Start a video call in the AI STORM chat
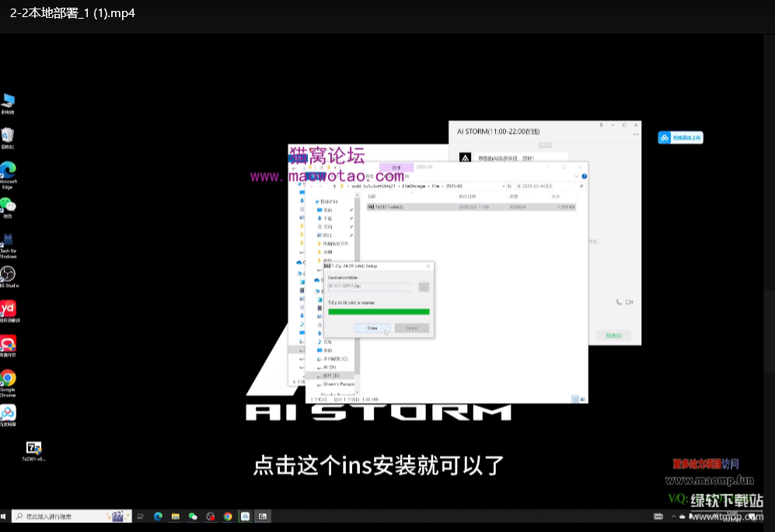775x532 pixels. (629, 302)
